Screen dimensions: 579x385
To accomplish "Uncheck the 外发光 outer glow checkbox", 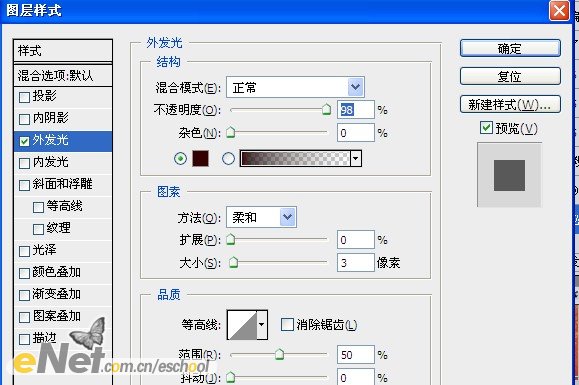I will click(24, 141).
